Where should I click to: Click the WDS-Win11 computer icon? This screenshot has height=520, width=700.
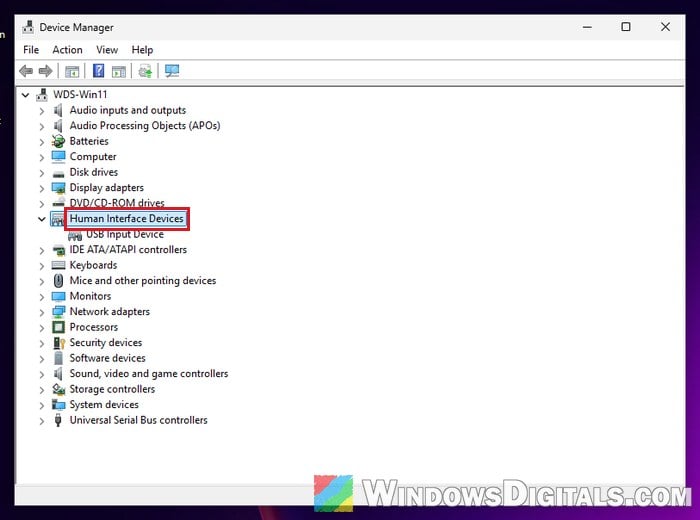point(42,95)
